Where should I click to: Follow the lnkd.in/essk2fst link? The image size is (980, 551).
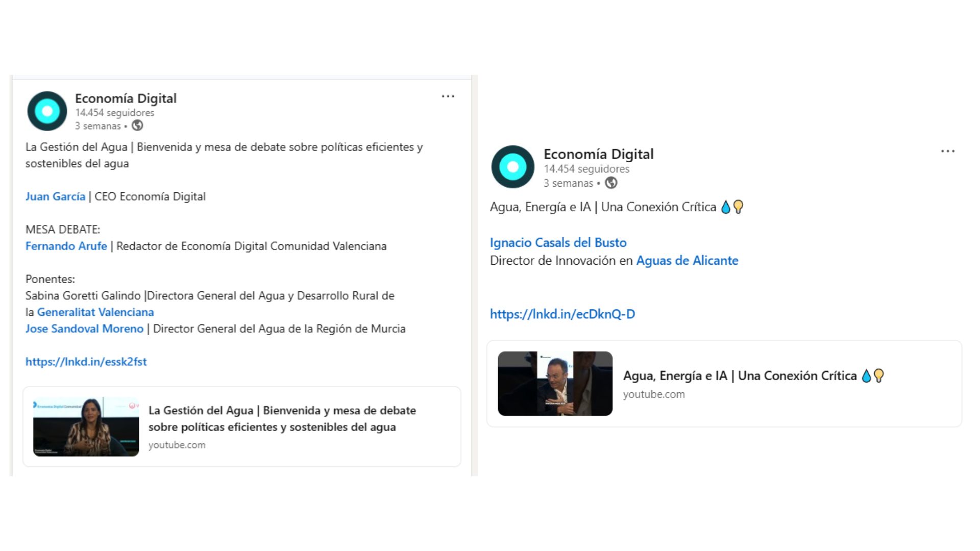tap(86, 362)
